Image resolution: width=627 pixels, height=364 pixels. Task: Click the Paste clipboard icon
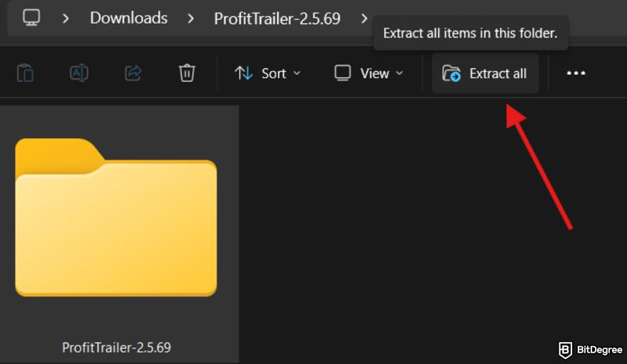25,73
